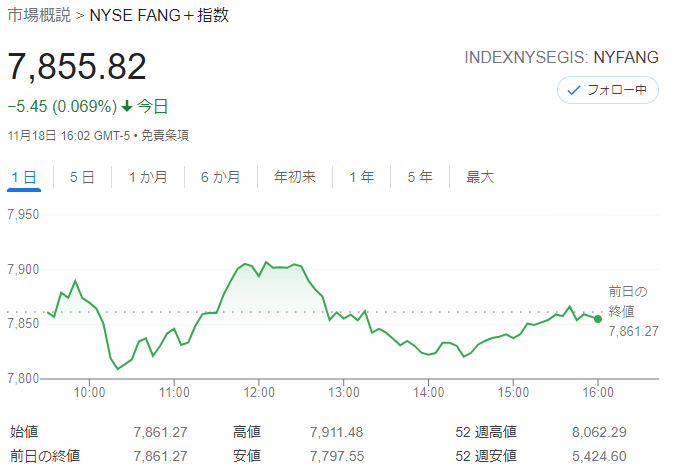
Task: Toggle the フォロー中 follow button
Action: coord(607,90)
